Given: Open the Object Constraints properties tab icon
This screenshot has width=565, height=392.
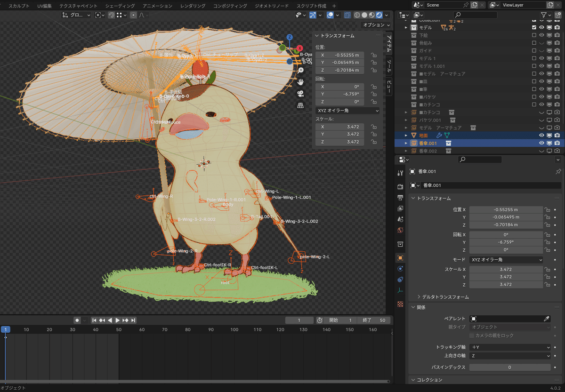Looking at the screenshot, I should coord(400,280).
